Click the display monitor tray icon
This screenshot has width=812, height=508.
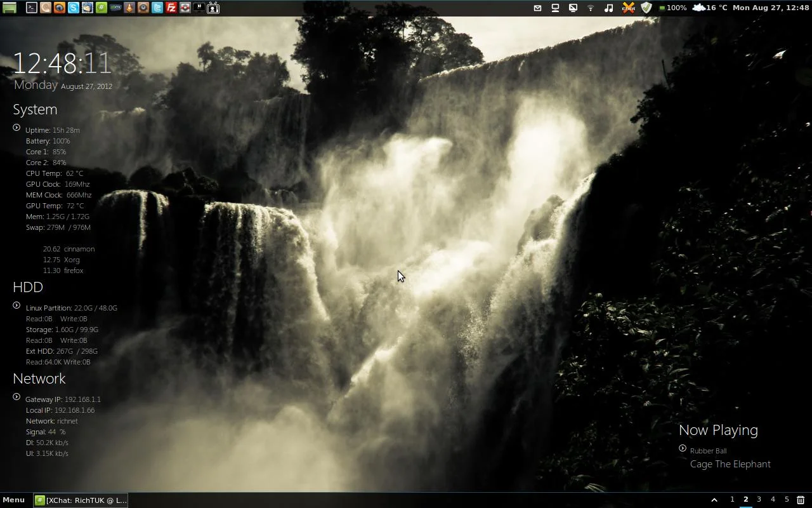[x=555, y=8]
